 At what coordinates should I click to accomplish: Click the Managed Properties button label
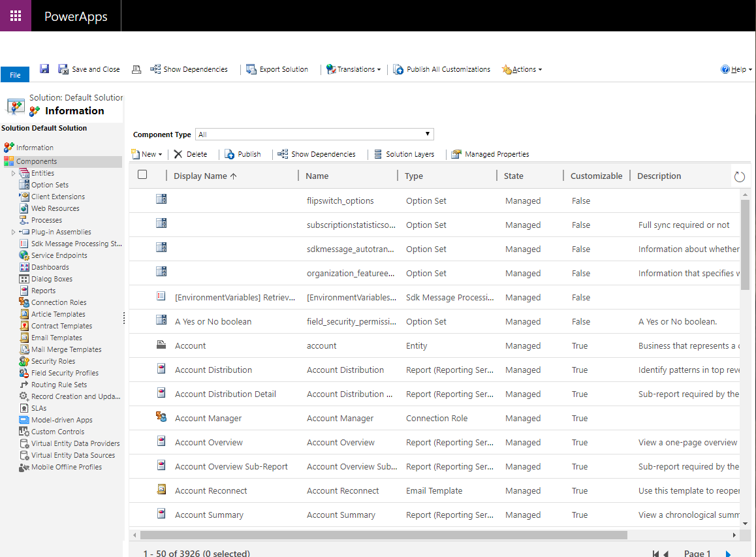click(x=497, y=154)
